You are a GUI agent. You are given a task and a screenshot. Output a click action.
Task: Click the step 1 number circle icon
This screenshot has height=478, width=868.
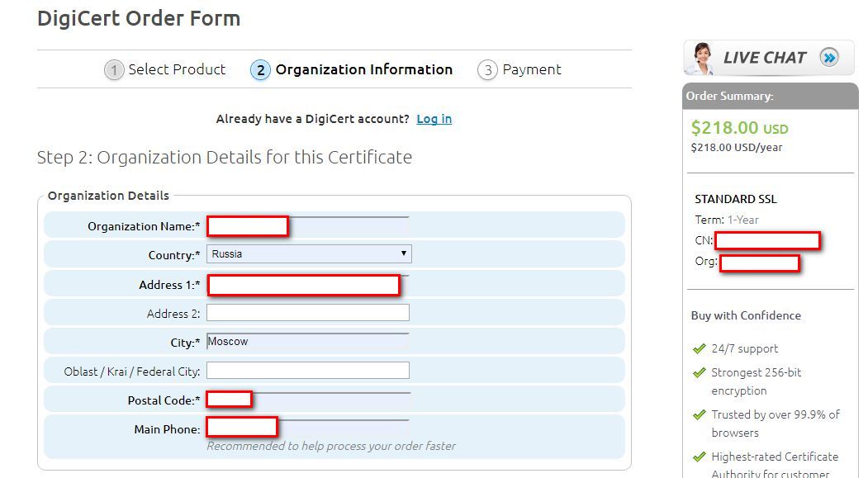tap(114, 70)
